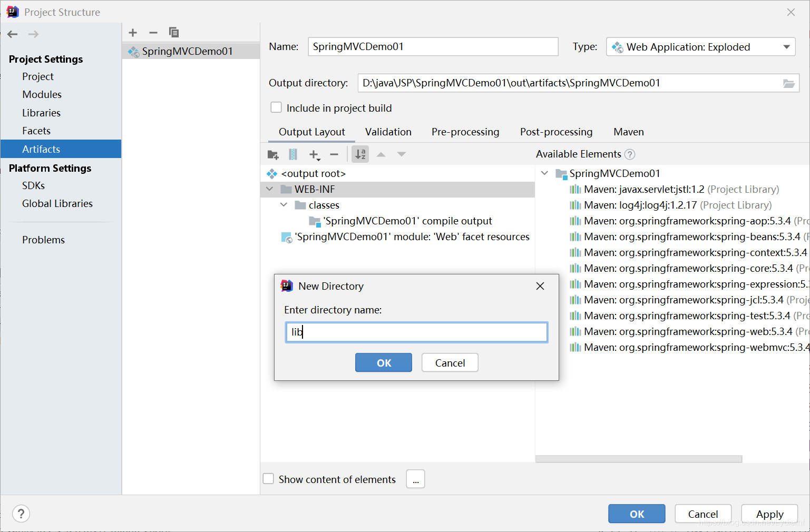This screenshot has height=532, width=810.
Task: Add a new artifact with the plus icon
Action: (133, 33)
